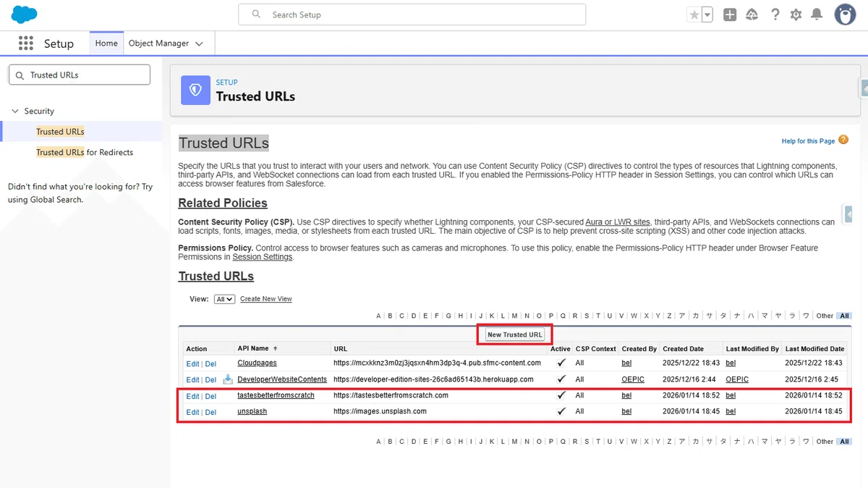
Task: Collapse the Security section in sidebar
Action: [x=14, y=111]
